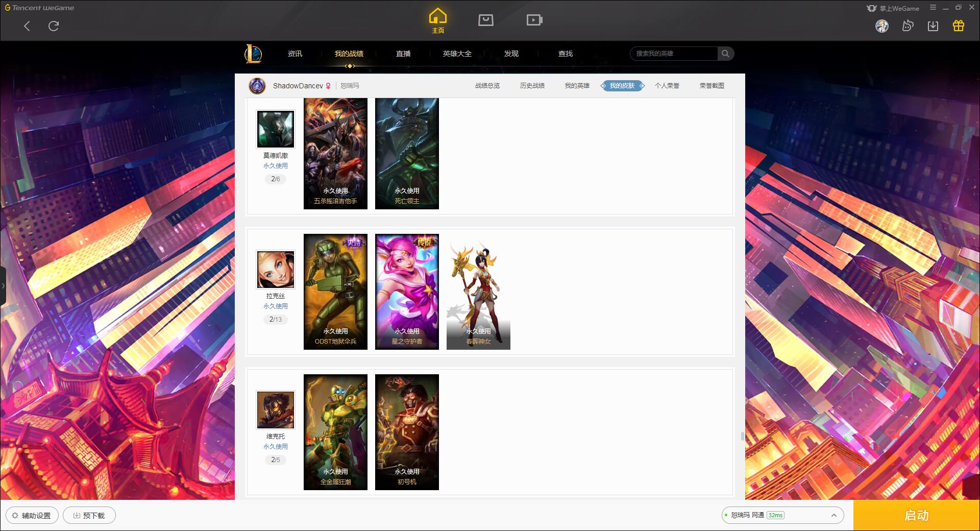The image size is (980, 531).
Task: Open the video live icon
Action: (534, 20)
